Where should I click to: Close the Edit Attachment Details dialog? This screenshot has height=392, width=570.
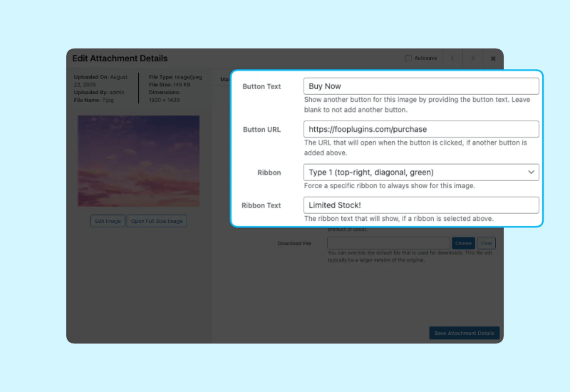pos(492,58)
